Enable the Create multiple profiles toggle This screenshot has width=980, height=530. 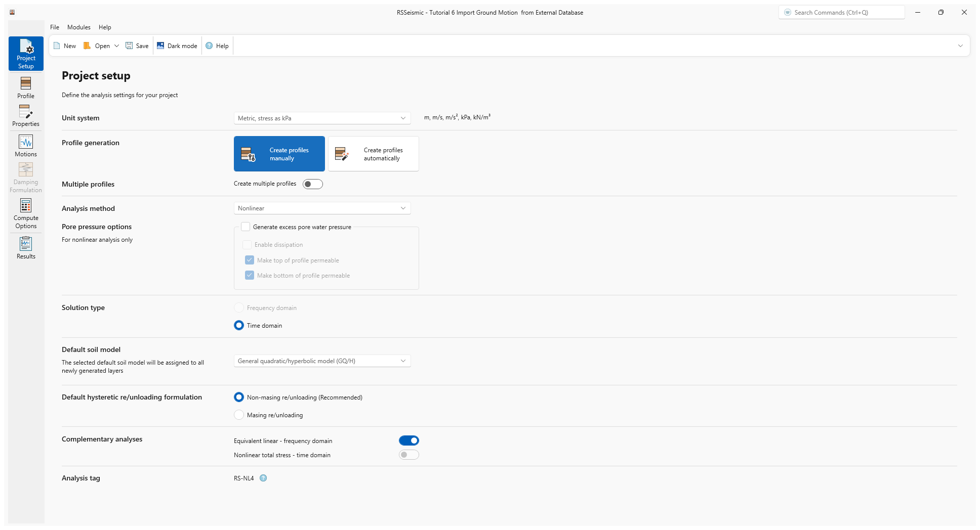[x=312, y=184]
